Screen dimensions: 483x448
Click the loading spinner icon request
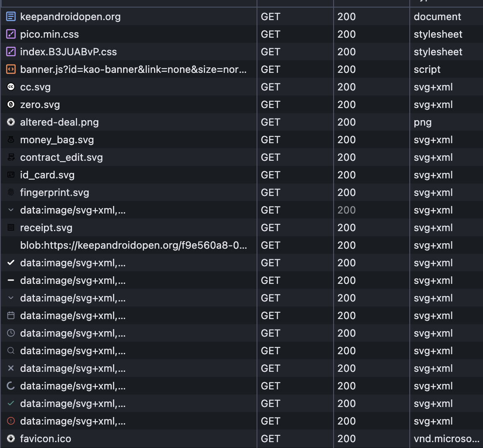click(x=11, y=386)
